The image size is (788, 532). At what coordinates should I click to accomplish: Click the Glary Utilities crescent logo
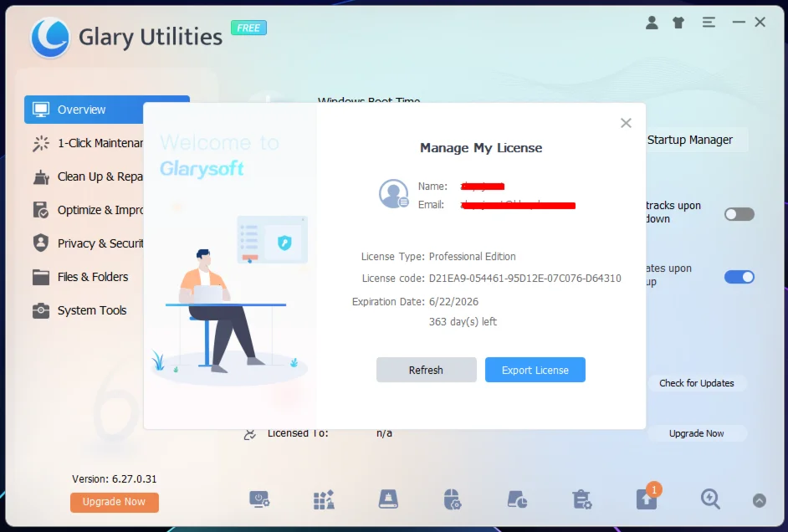[x=49, y=37]
